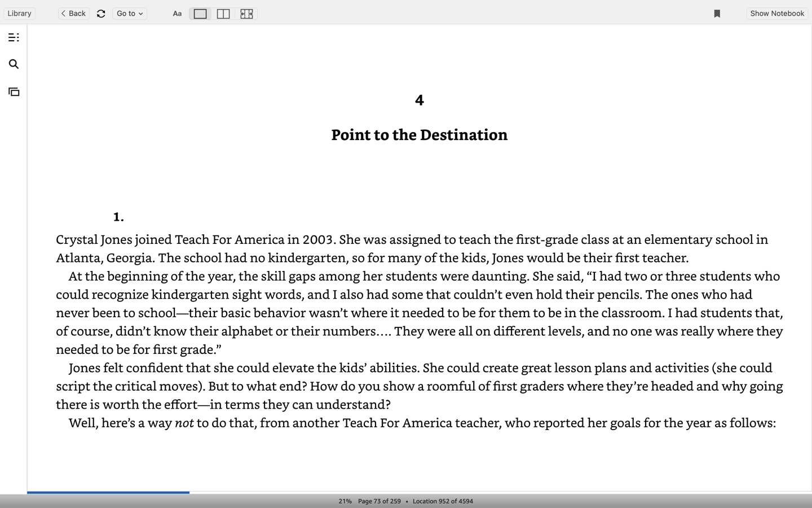The image size is (812, 508).
Task: Click the "Point to the Destination" title
Action: click(420, 135)
